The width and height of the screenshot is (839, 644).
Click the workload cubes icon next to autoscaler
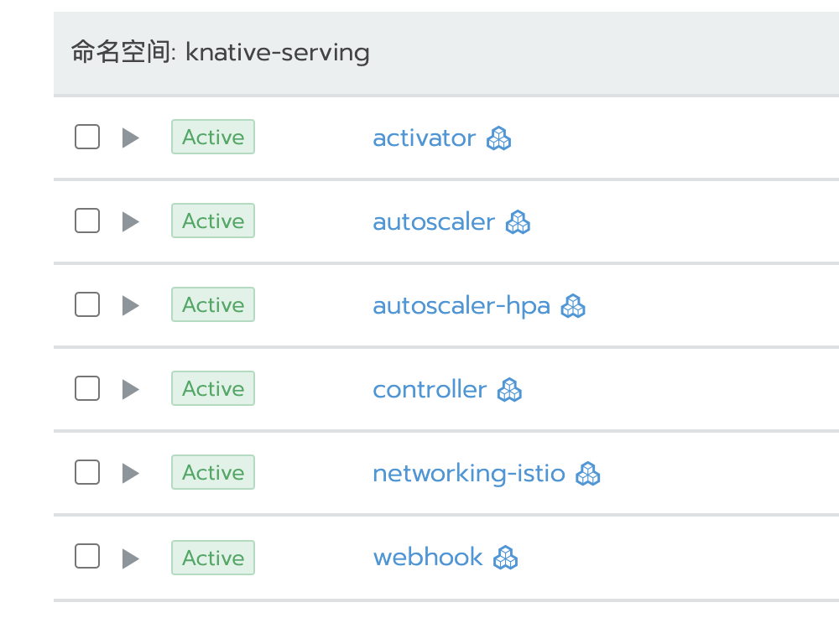click(x=518, y=222)
